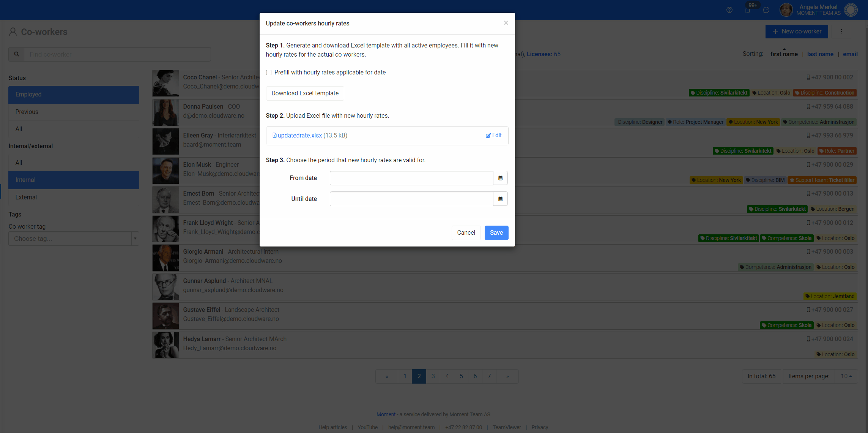Go to page 6
This screenshot has height=433, width=868.
[x=475, y=376]
